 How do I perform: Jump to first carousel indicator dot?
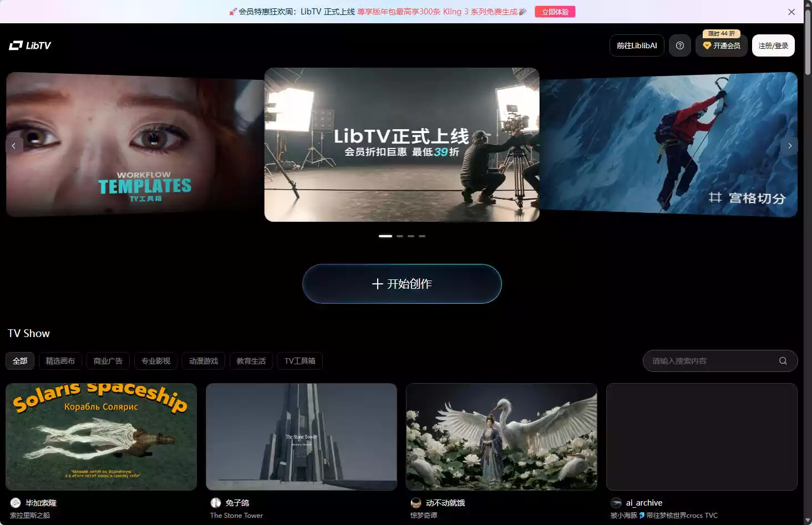tap(385, 236)
